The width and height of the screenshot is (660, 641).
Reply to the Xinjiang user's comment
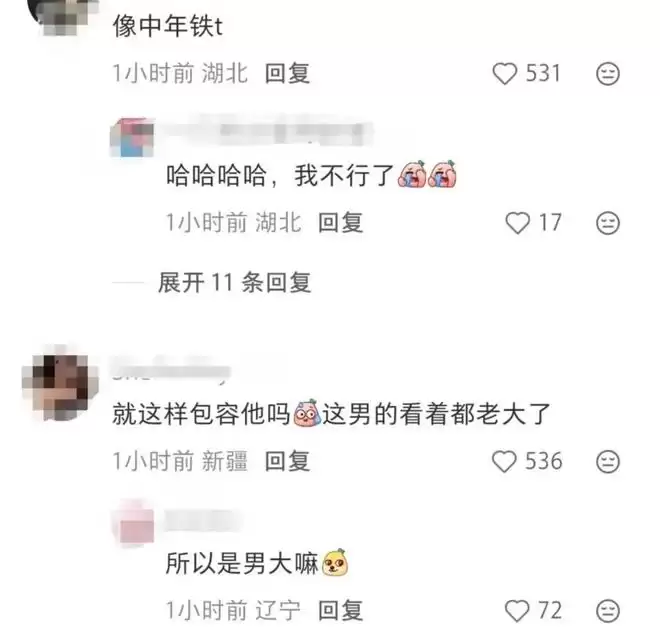pos(287,461)
